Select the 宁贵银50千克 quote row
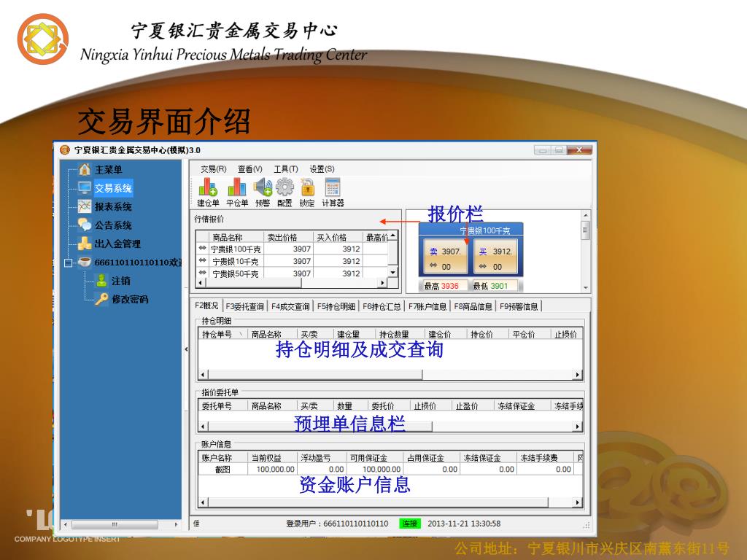The height and width of the screenshot is (560, 747). [293, 273]
